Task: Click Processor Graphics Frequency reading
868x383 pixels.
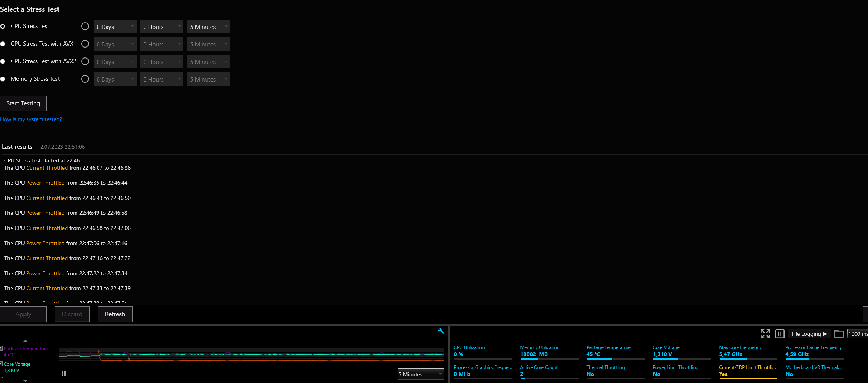Action: pyautogui.click(x=462, y=374)
